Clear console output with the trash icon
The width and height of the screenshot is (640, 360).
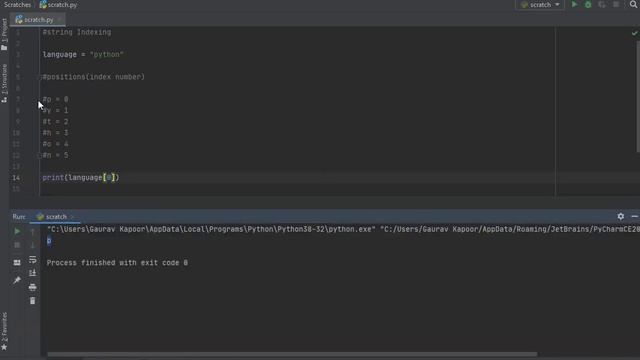(32, 301)
